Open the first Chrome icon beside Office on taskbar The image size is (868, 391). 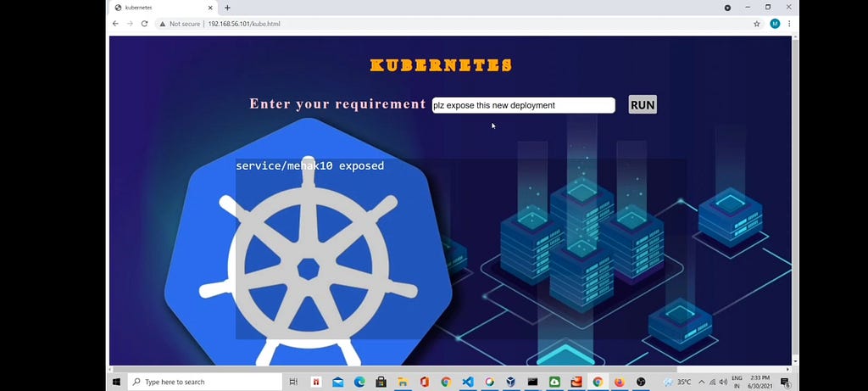click(446, 382)
